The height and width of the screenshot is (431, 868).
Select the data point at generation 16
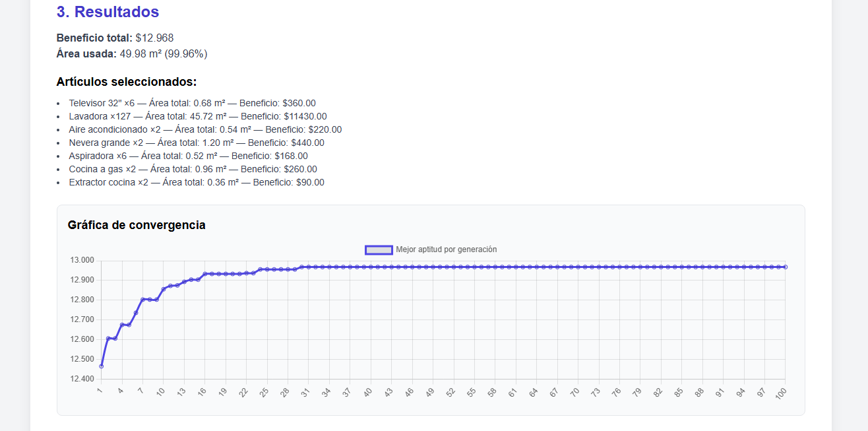point(204,274)
